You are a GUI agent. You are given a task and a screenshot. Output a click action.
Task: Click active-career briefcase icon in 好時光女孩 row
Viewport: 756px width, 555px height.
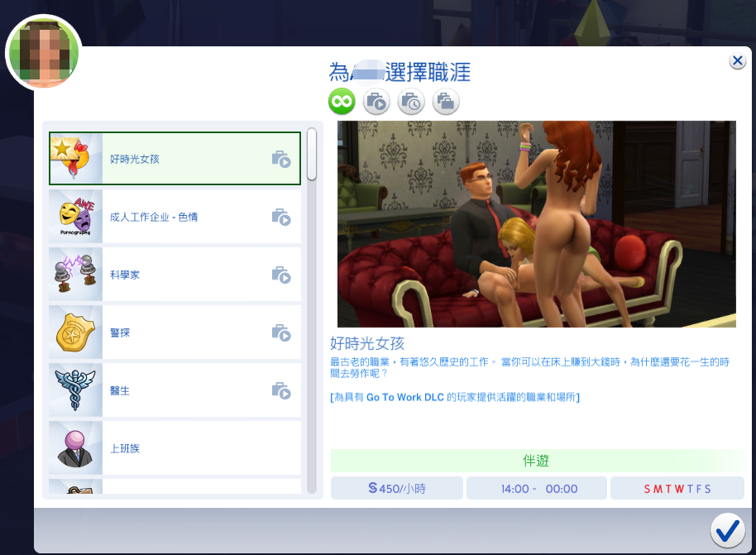click(x=281, y=159)
